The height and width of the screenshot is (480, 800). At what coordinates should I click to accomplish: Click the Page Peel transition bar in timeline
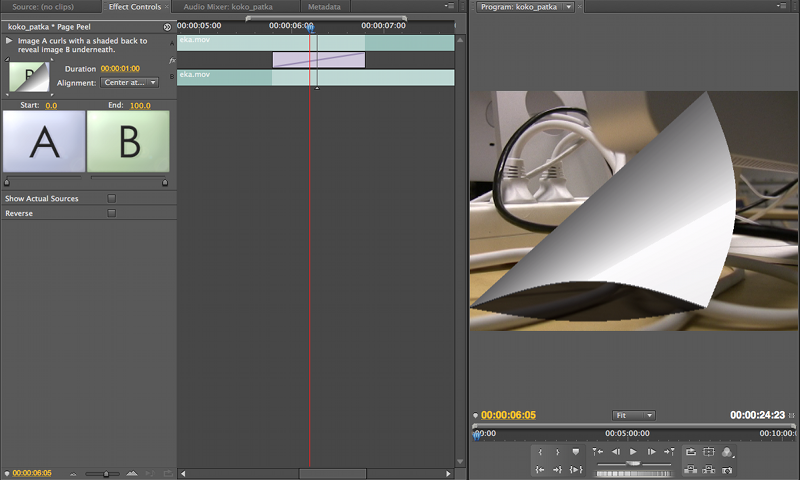click(x=319, y=60)
